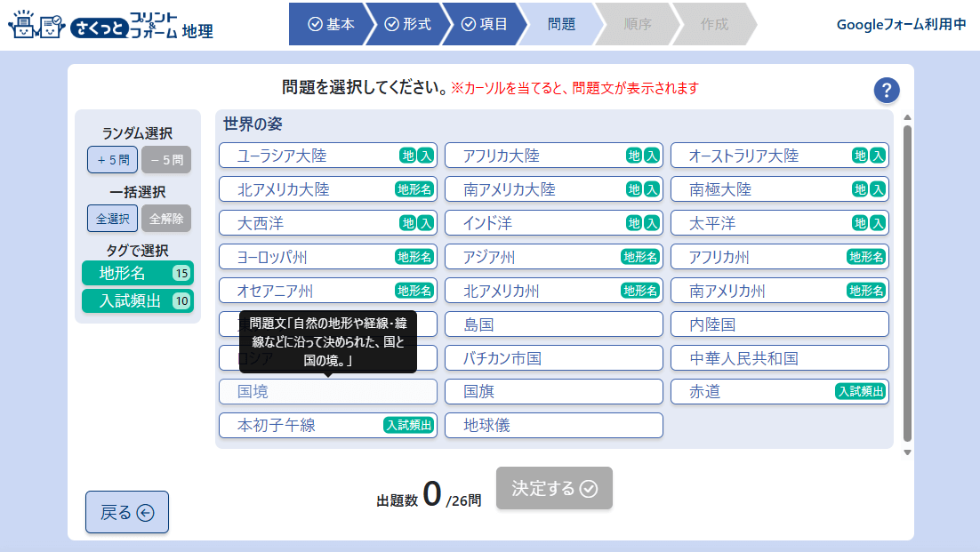Toggle the 国旗 question selection
Image resolution: width=980 pixels, height=552 pixels.
pos(553,391)
